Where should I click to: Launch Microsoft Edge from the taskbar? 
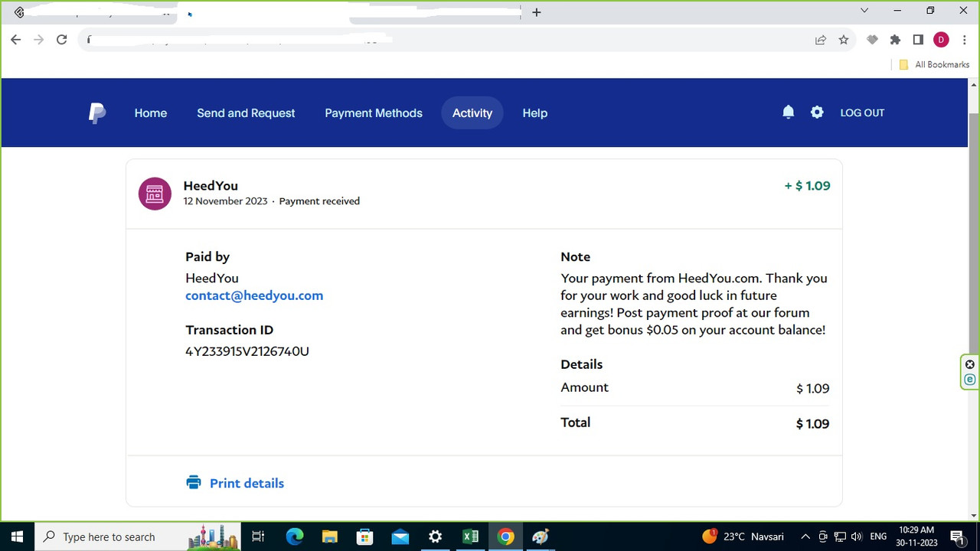click(x=295, y=536)
